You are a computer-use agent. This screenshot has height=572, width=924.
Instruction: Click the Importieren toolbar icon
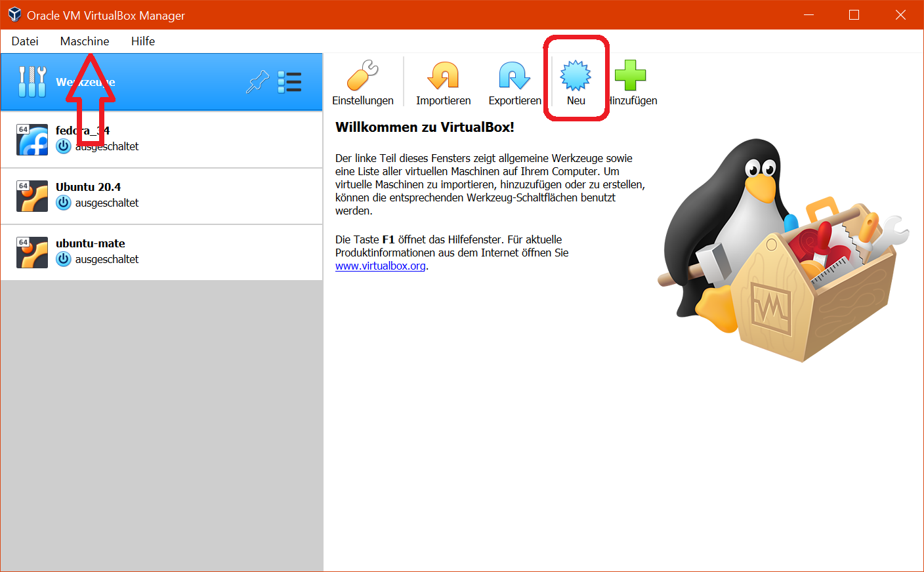pyautogui.click(x=444, y=75)
